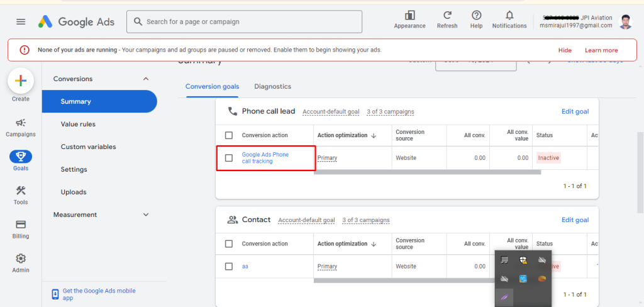This screenshot has height=307, width=644.
Task: Tick the checkbox for conversion action aa
Action: pyautogui.click(x=229, y=266)
